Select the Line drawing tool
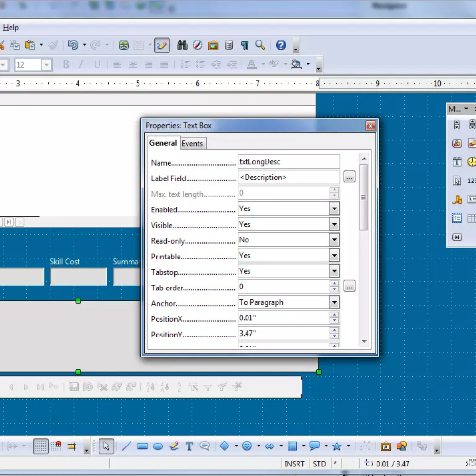The image size is (476, 476). coord(126,446)
